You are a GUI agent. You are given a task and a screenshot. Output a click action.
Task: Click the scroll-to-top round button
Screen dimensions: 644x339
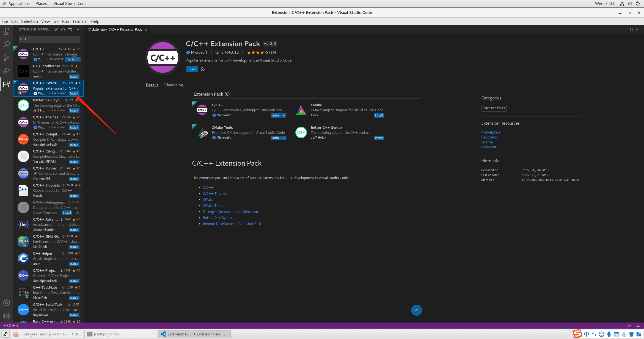416,310
